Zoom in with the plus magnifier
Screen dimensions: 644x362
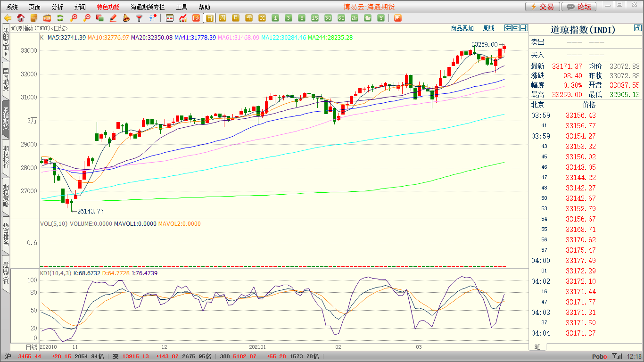tap(74, 18)
